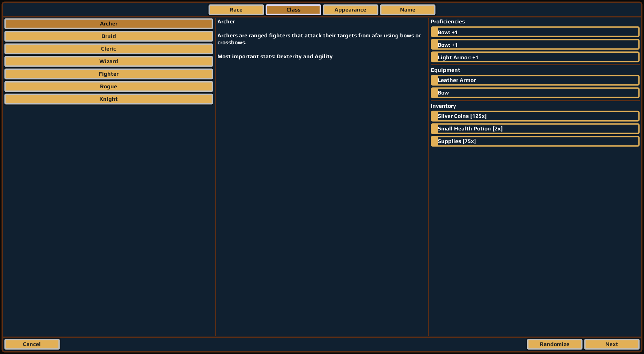The image size is (644, 354).
Task: Select the Name tab
Action: [407, 10]
